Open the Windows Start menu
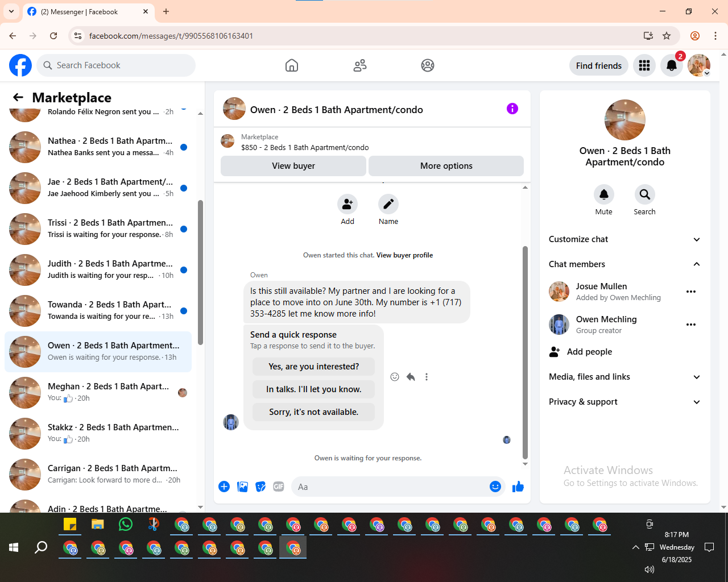Screen dimensions: 728x582 click(x=14, y=547)
